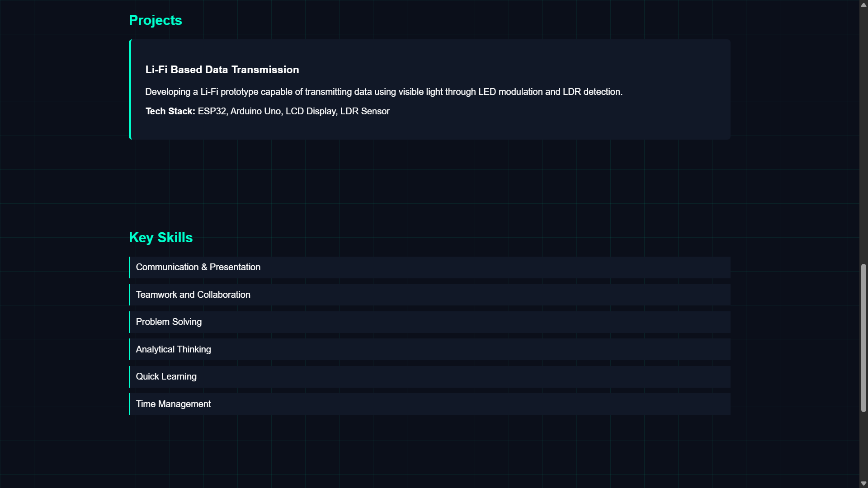Click the Projects section heading
Image resolution: width=868 pixels, height=488 pixels.
tap(156, 20)
